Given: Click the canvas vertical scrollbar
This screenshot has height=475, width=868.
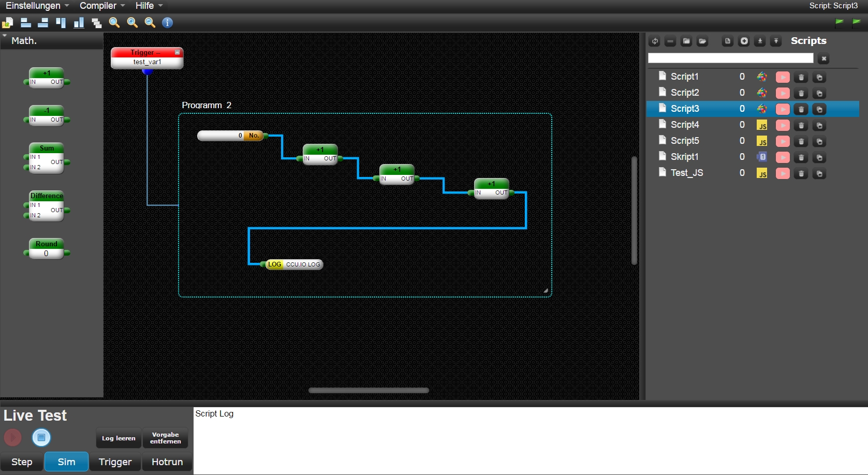Looking at the screenshot, I should (634, 211).
